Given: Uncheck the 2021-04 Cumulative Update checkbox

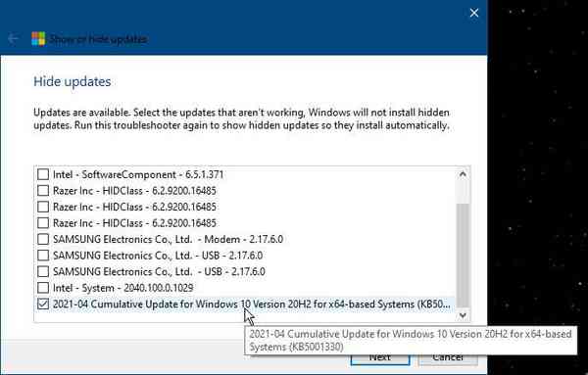Looking at the screenshot, I should (43, 304).
